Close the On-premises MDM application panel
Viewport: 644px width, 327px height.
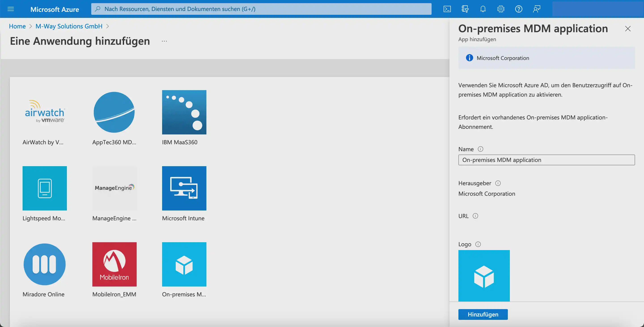(628, 29)
